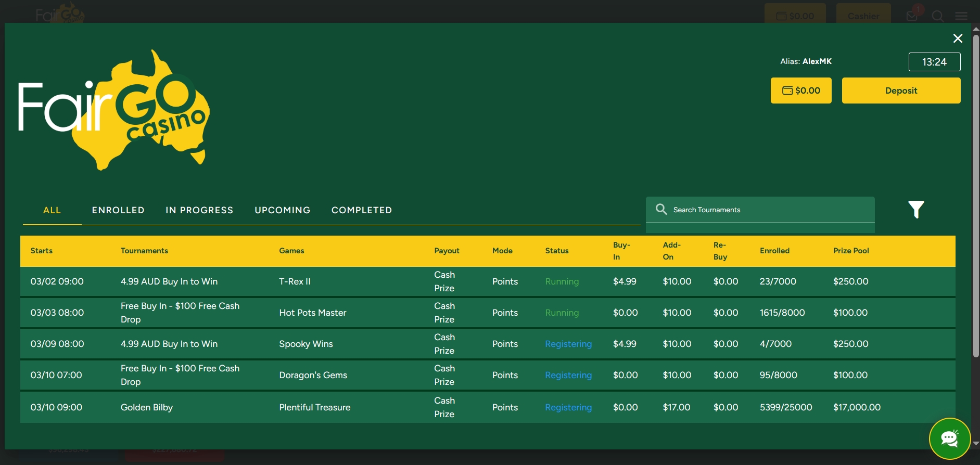Switch to the COMPLETED tab

pos(362,210)
